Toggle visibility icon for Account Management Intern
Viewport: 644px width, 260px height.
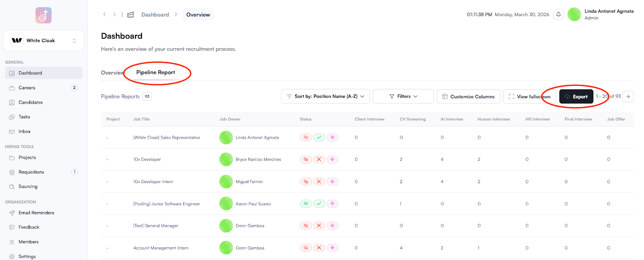point(306,248)
